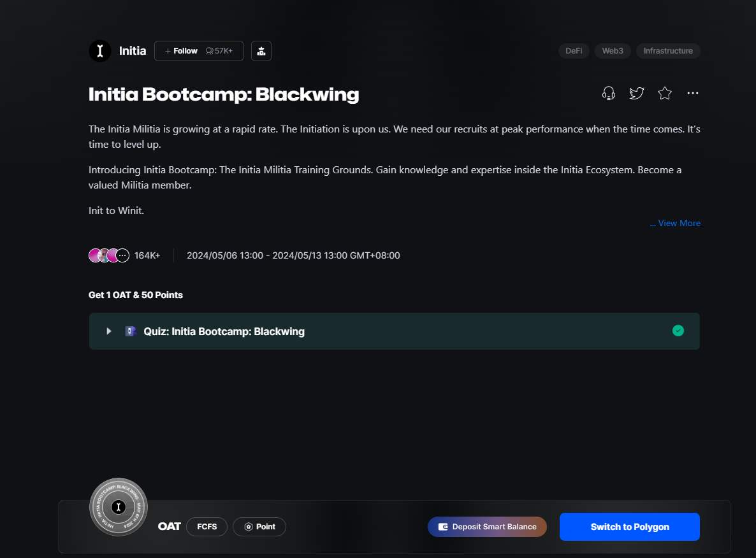Viewport: 756px width, 558px height.
Task: Open the participants avatar group
Action: point(109,255)
